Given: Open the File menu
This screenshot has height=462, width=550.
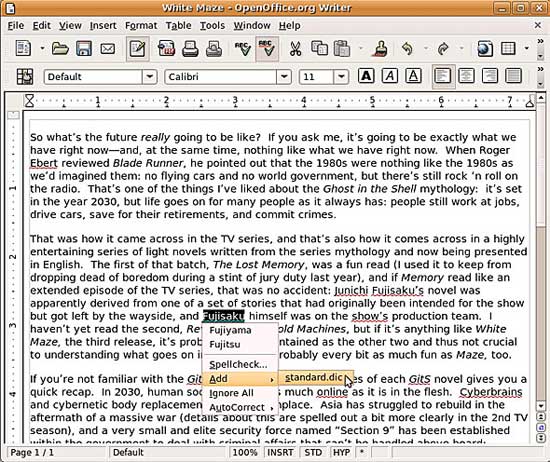Looking at the screenshot, I should 16,26.
